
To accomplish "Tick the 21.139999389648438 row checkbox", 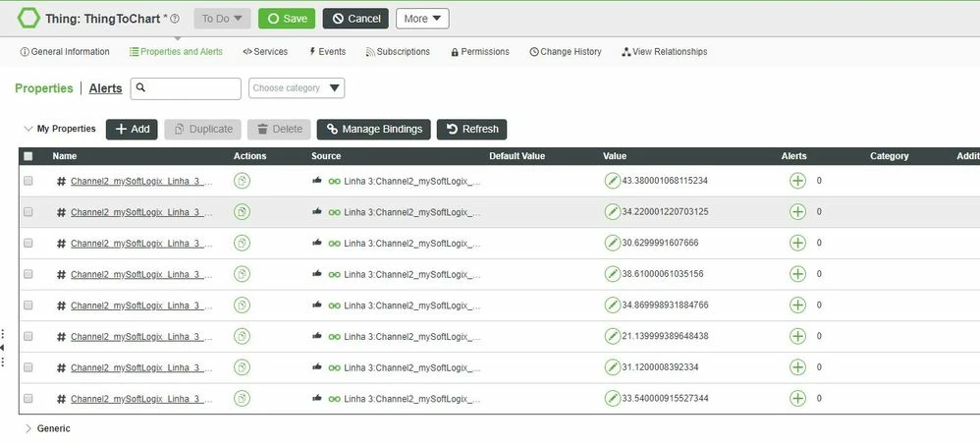I will click(28, 336).
